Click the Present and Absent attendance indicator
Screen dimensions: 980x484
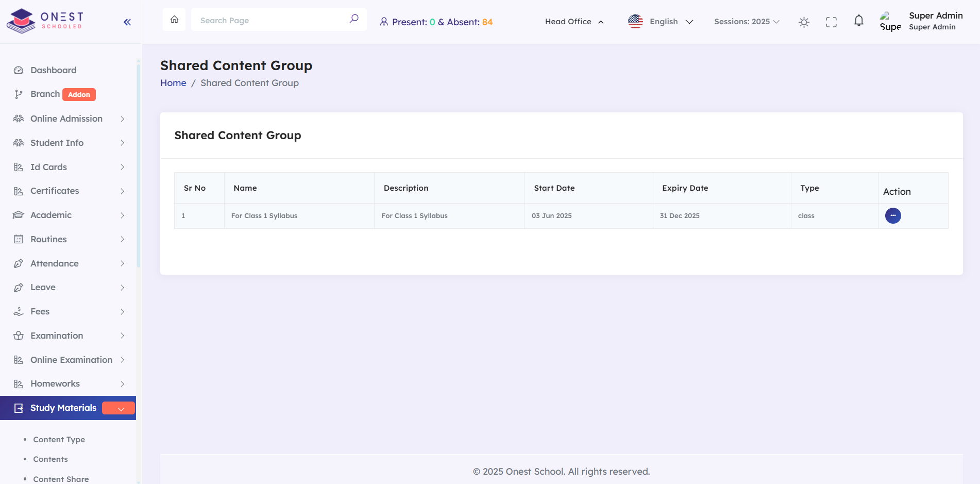[x=435, y=22]
